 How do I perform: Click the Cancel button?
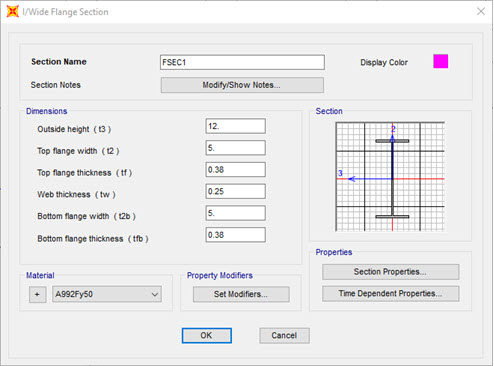pyautogui.click(x=284, y=335)
